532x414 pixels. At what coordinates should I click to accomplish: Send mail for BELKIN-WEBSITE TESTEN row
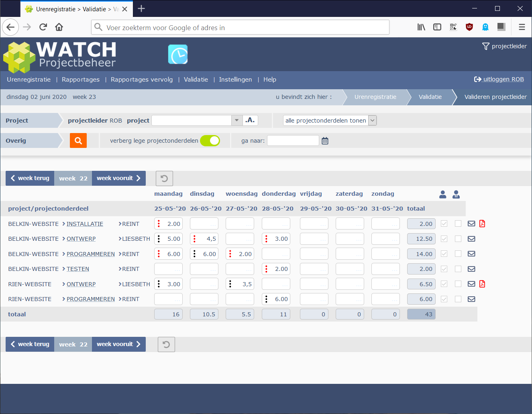[x=471, y=269]
